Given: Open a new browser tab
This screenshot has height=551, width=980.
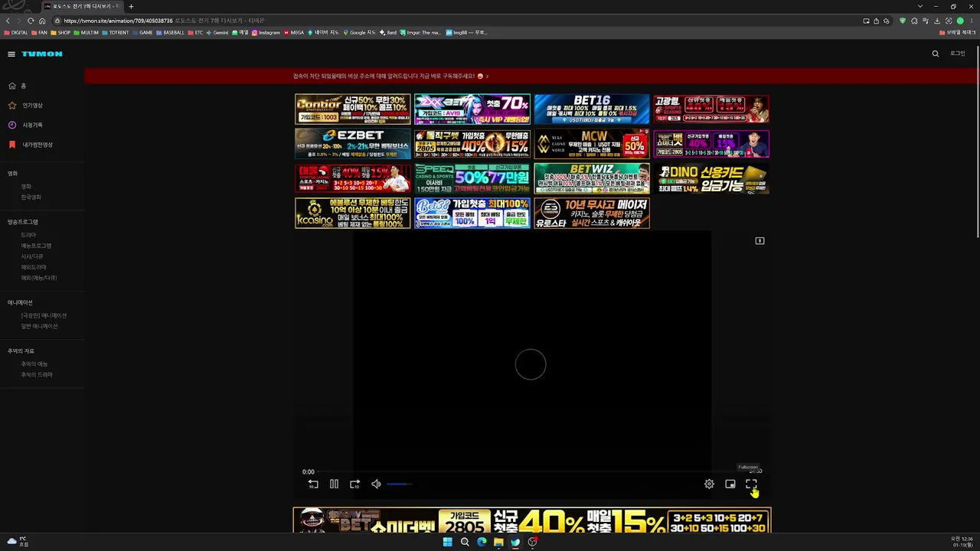Looking at the screenshot, I should 131,6.
